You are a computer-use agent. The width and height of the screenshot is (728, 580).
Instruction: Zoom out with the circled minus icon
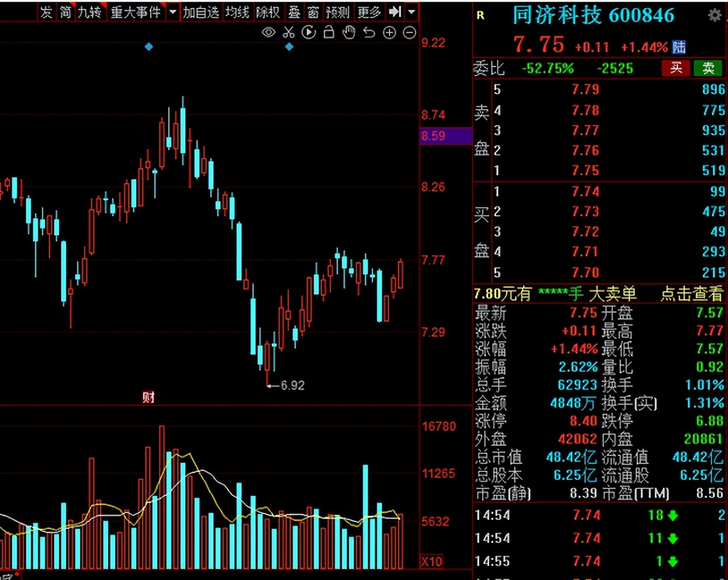[x=409, y=32]
